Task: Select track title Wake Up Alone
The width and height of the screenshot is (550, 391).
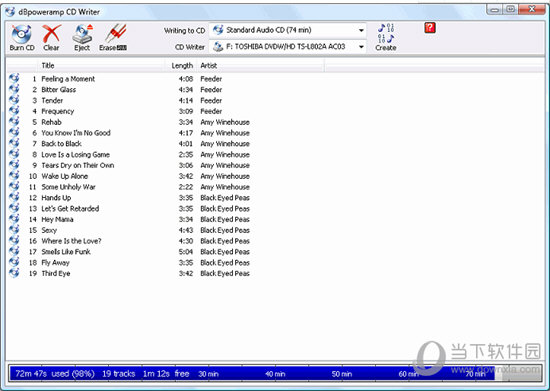Action: coord(65,176)
